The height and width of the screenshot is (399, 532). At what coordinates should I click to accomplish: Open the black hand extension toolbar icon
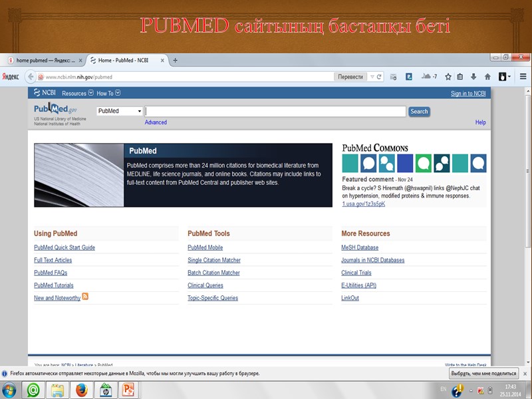click(x=504, y=76)
